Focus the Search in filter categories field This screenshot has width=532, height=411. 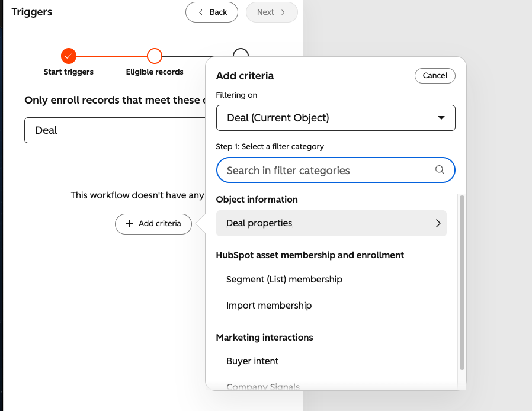click(x=335, y=170)
